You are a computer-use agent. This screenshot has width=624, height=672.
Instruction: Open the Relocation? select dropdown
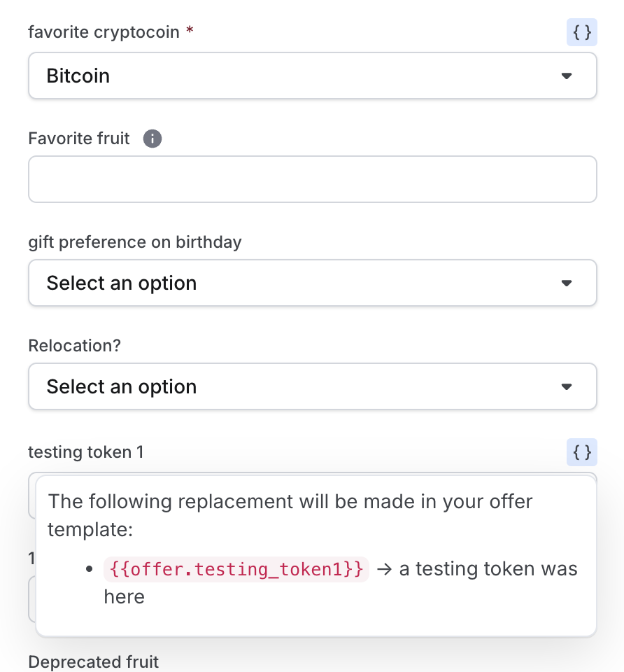[x=313, y=386]
